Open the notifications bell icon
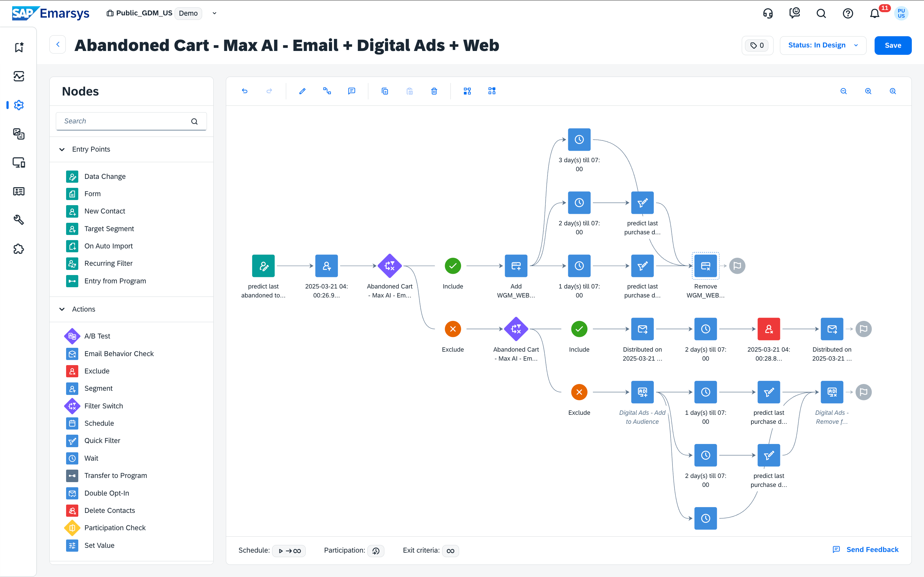 [874, 13]
